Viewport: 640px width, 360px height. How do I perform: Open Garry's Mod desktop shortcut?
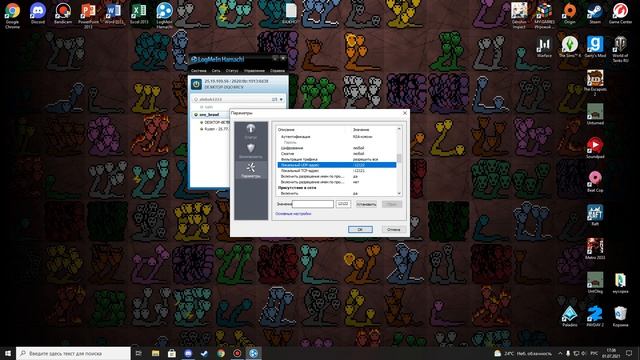click(x=595, y=47)
